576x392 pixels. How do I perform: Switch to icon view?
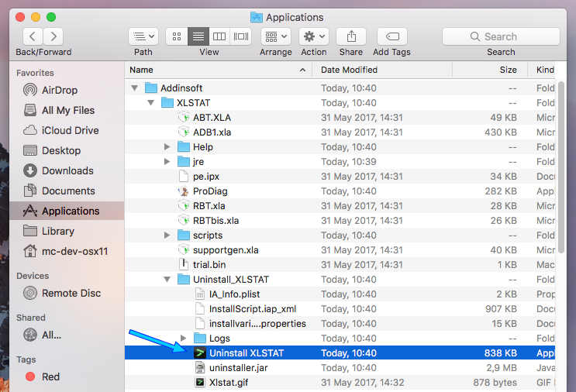click(x=177, y=36)
